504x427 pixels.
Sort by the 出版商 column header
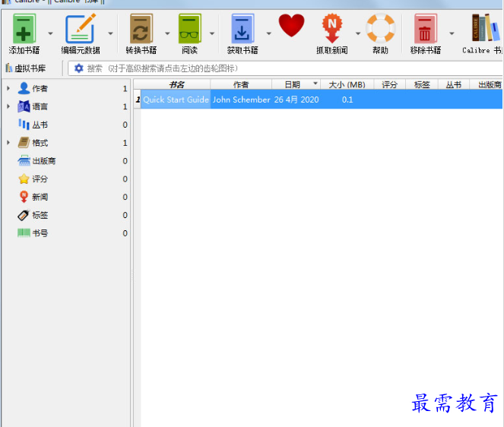point(487,84)
